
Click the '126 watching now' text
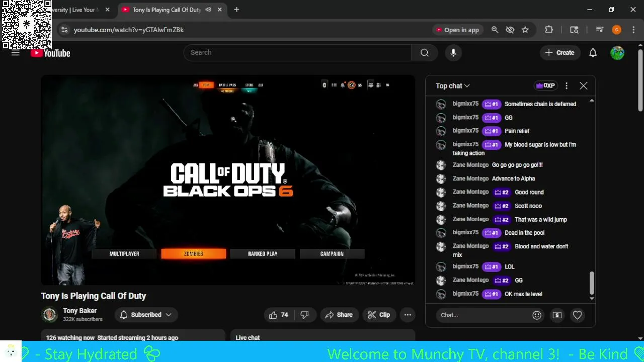[70, 337]
